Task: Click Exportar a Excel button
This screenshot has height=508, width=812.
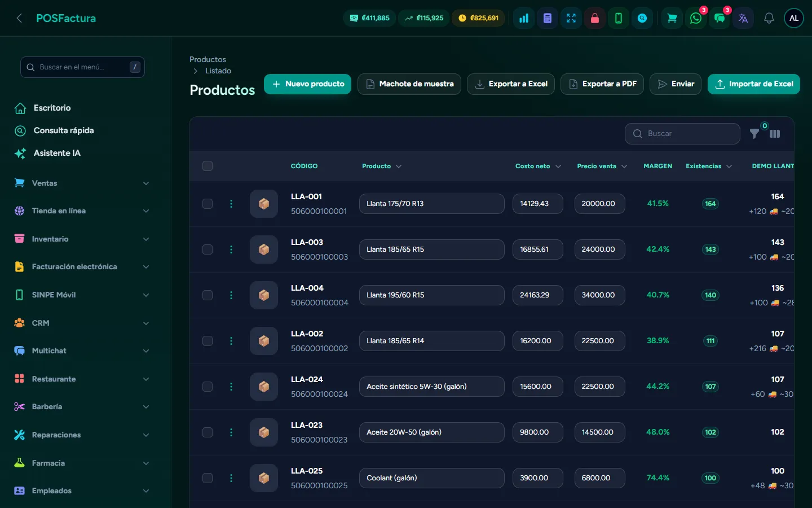Action: tap(511, 84)
